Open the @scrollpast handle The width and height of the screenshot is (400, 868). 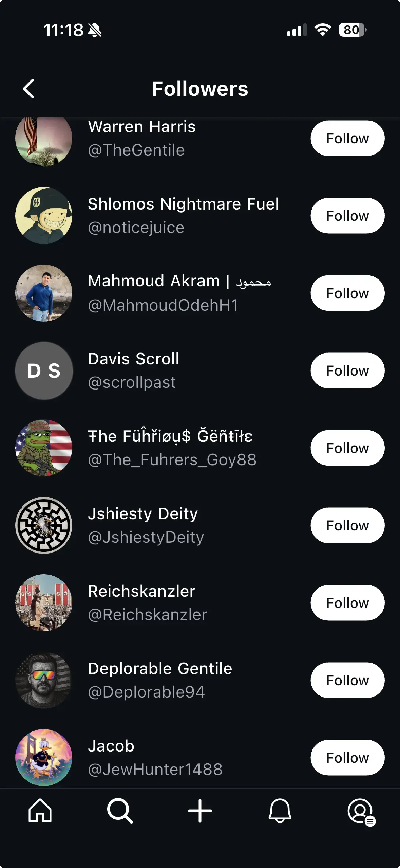click(132, 382)
